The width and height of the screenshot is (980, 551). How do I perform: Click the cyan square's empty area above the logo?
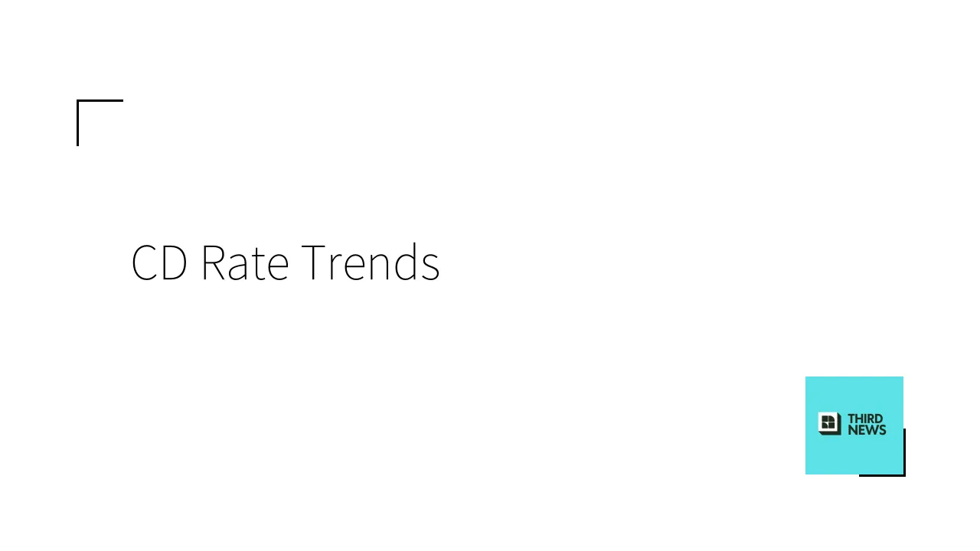pos(854,394)
